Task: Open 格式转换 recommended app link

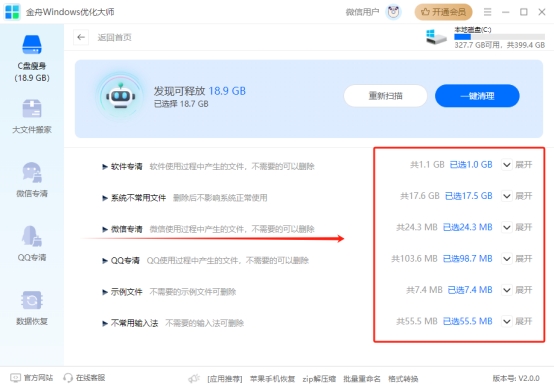Action: pyautogui.click(x=403, y=379)
